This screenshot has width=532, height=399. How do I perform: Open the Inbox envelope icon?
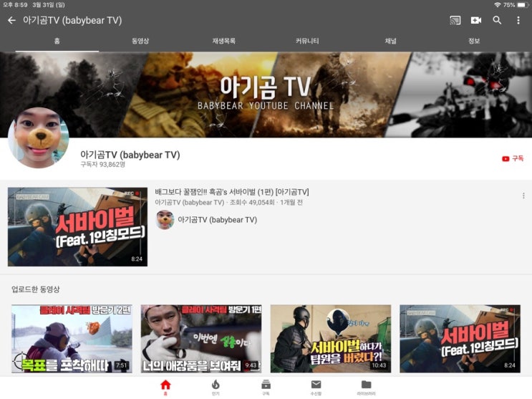(316, 387)
